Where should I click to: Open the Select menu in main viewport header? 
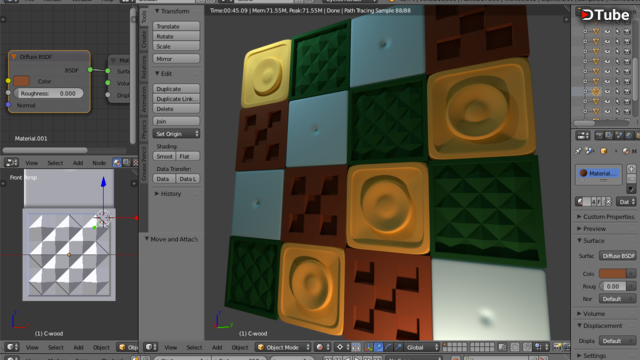click(194, 347)
